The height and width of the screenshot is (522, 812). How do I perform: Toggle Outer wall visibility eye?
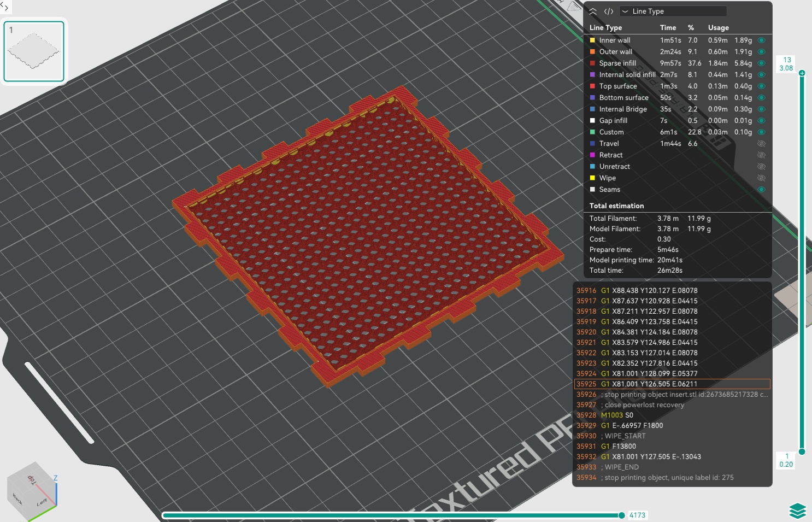pos(761,52)
